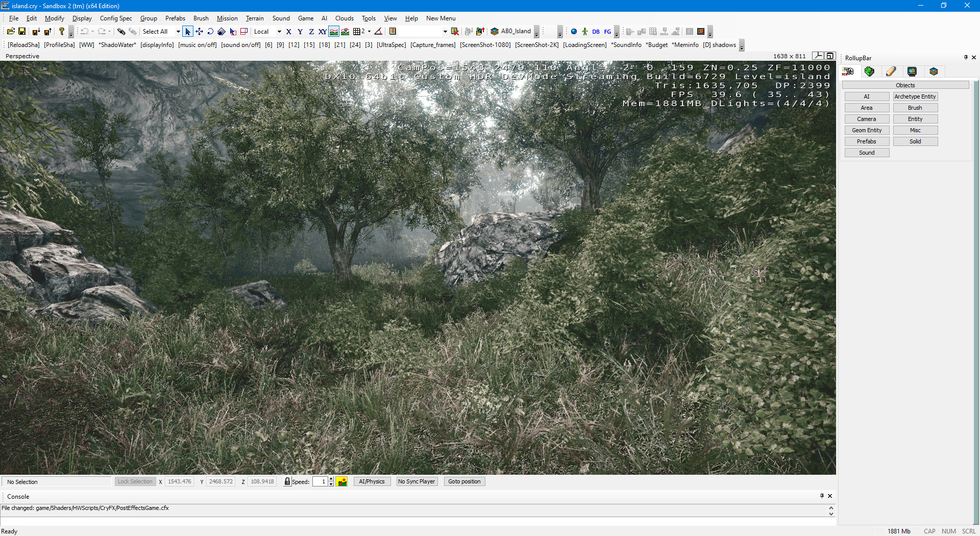
Task: Click the green figure AI icon
Action: (x=585, y=32)
